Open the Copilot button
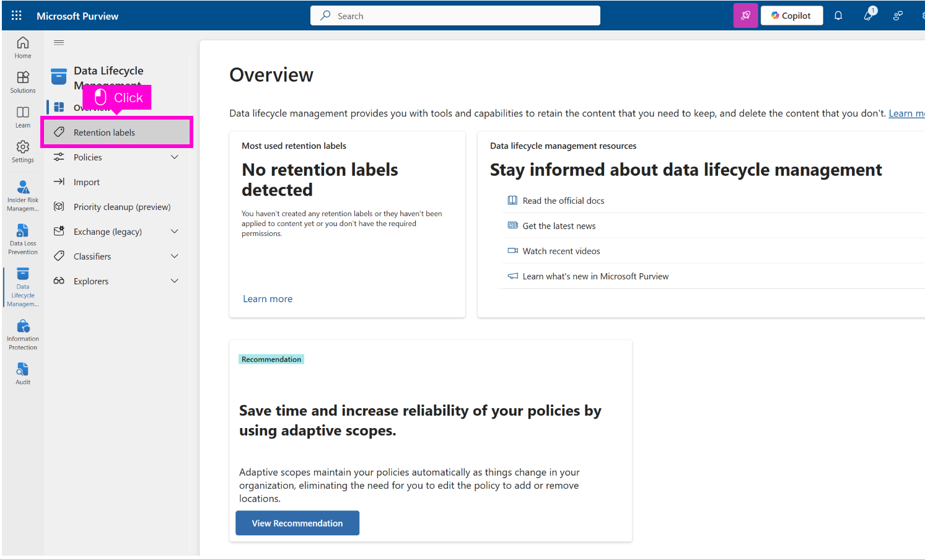 [x=791, y=15]
